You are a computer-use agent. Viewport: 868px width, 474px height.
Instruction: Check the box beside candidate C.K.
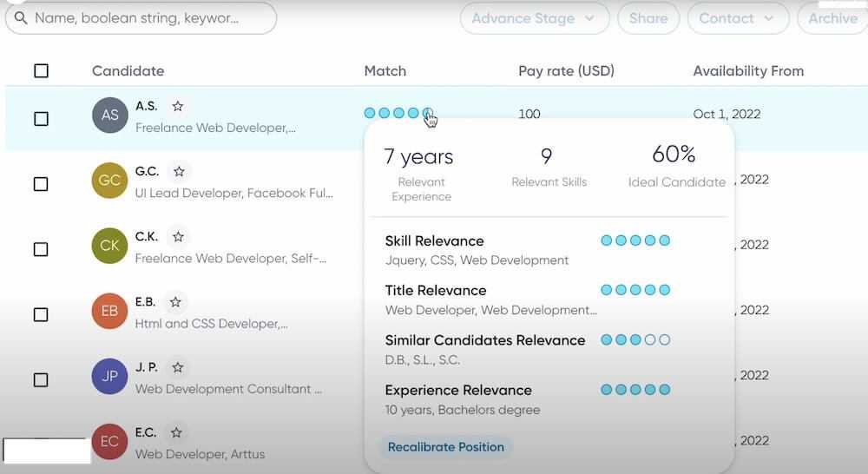pos(41,249)
